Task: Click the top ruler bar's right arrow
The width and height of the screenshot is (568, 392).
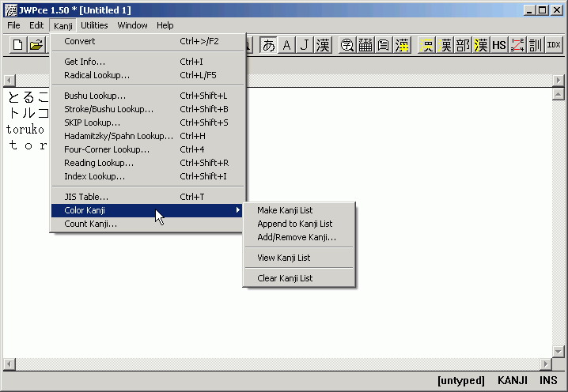Action: [559, 81]
